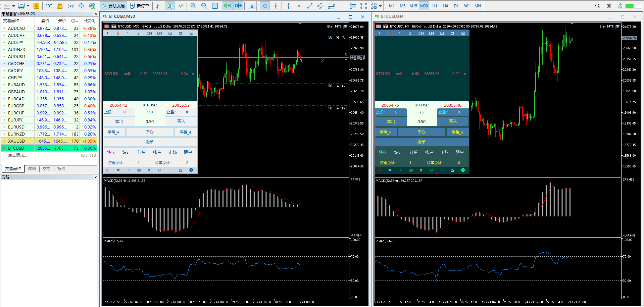
Task: Tile chart windows using the grid icon
Action: click(215, 6)
